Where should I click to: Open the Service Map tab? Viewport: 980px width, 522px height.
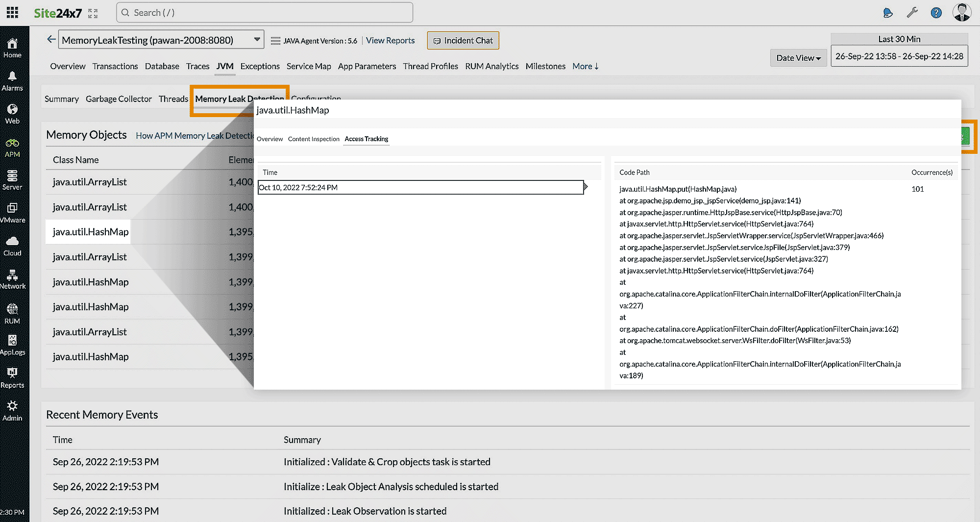[x=309, y=66]
